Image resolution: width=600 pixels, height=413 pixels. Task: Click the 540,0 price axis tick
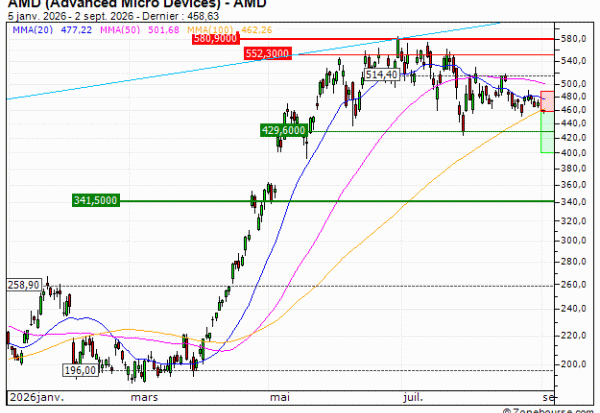(x=573, y=61)
